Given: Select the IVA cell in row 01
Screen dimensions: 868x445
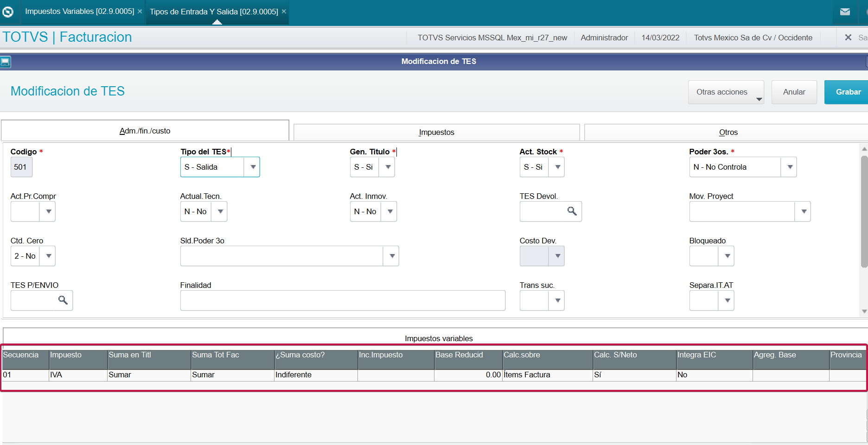Looking at the screenshot, I should (78, 375).
